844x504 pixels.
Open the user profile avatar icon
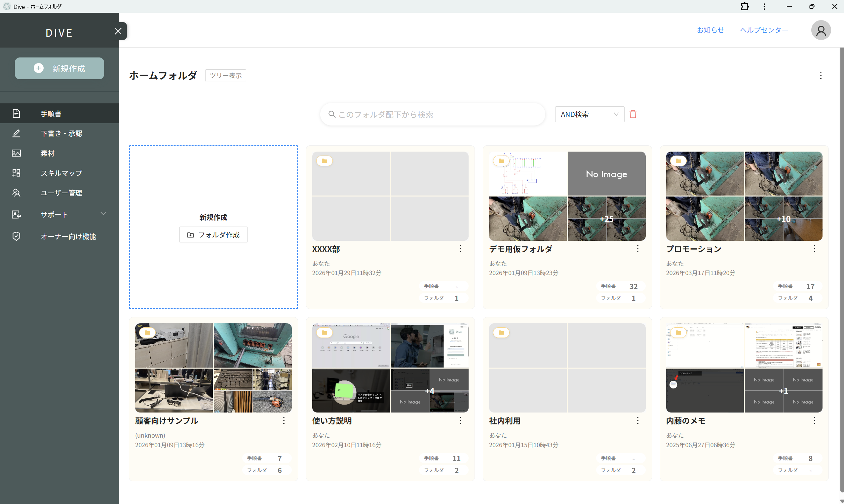point(821,30)
